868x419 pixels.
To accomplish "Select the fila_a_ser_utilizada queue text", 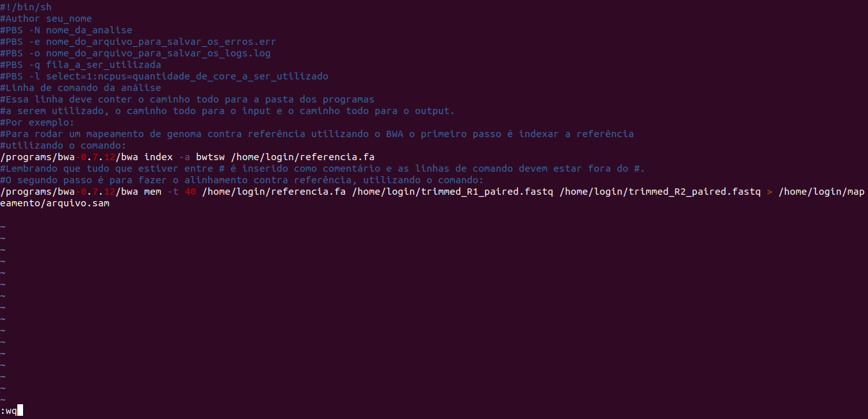I will [x=103, y=65].
